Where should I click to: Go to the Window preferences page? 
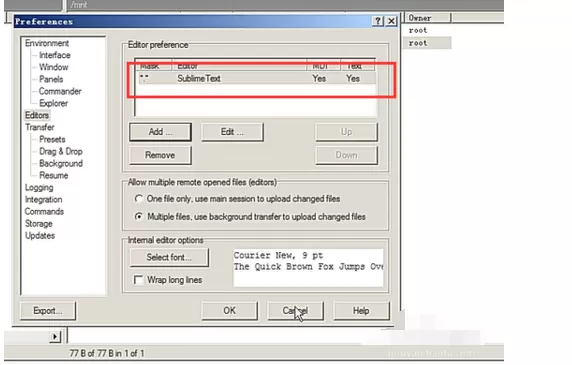click(54, 67)
